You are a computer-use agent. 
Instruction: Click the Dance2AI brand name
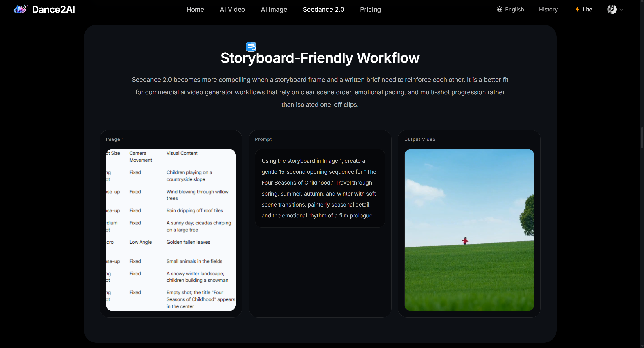click(x=53, y=9)
